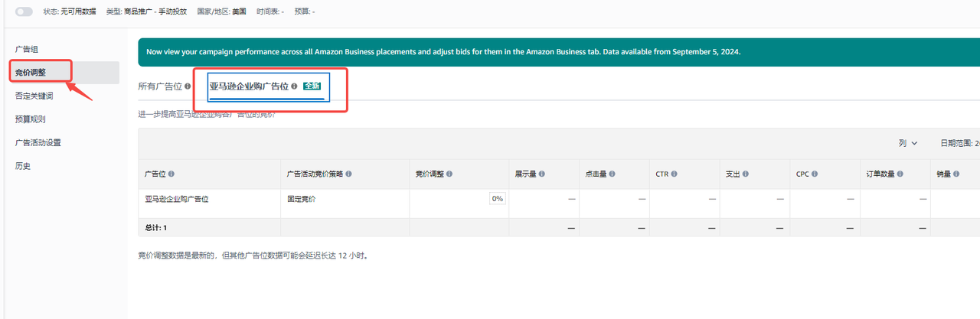The height and width of the screenshot is (319, 980).
Task: Click info icon beside 销量 header
Action: click(x=957, y=174)
